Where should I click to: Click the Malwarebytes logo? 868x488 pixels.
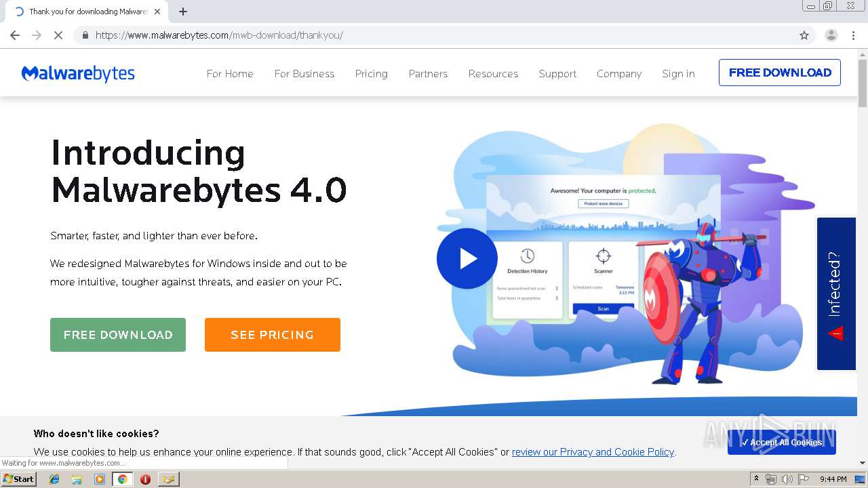click(78, 73)
